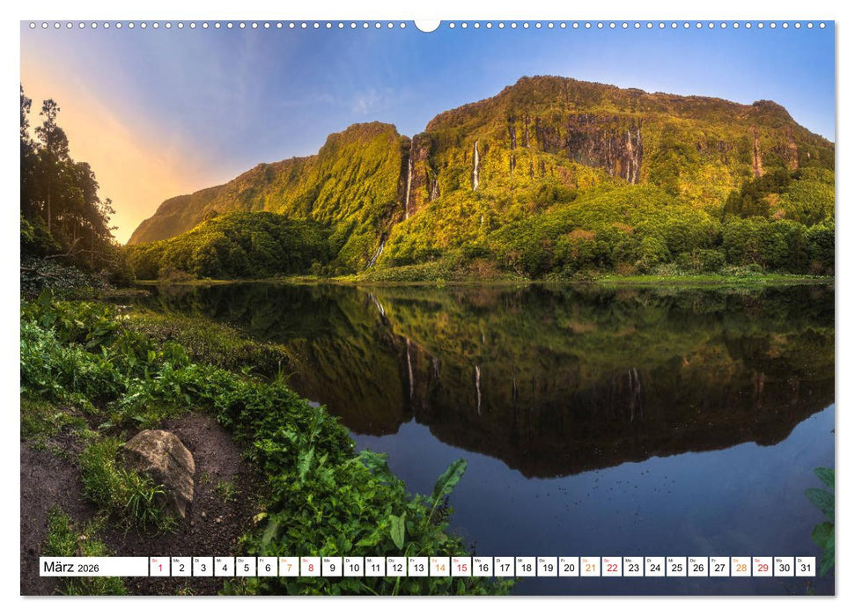Select day 17 in the calendar strip

point(504,567)
